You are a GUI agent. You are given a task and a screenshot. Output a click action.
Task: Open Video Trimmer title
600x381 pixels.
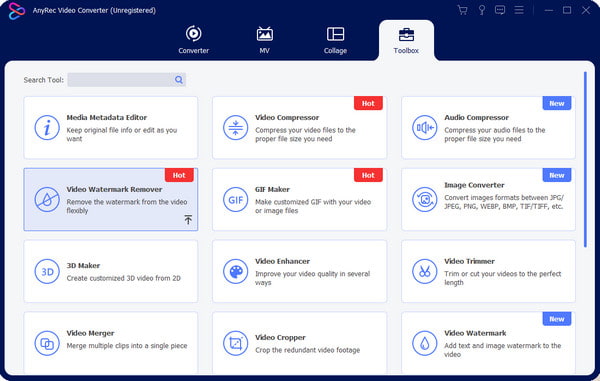pos(469,261)
